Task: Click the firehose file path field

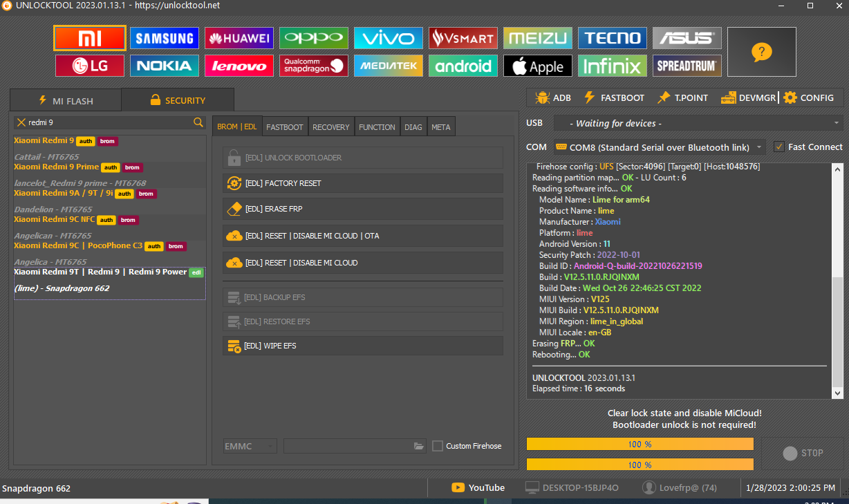Action: coord(355,446)
